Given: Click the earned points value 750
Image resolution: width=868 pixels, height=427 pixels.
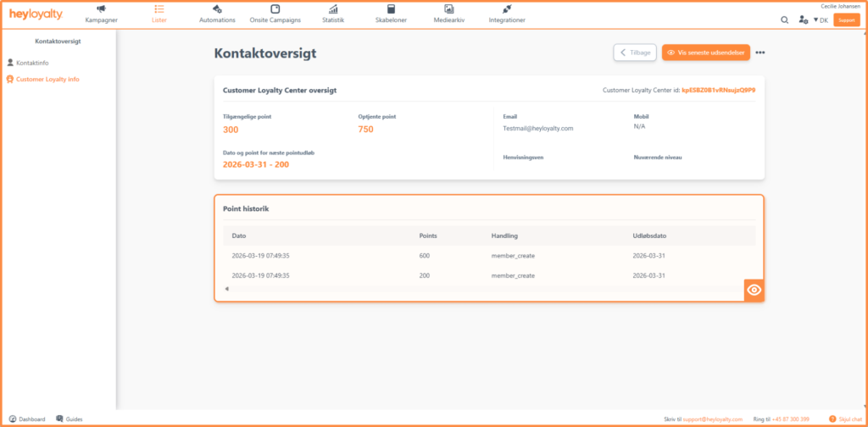Looking at the screenshot, I should [x=366, y=130].
